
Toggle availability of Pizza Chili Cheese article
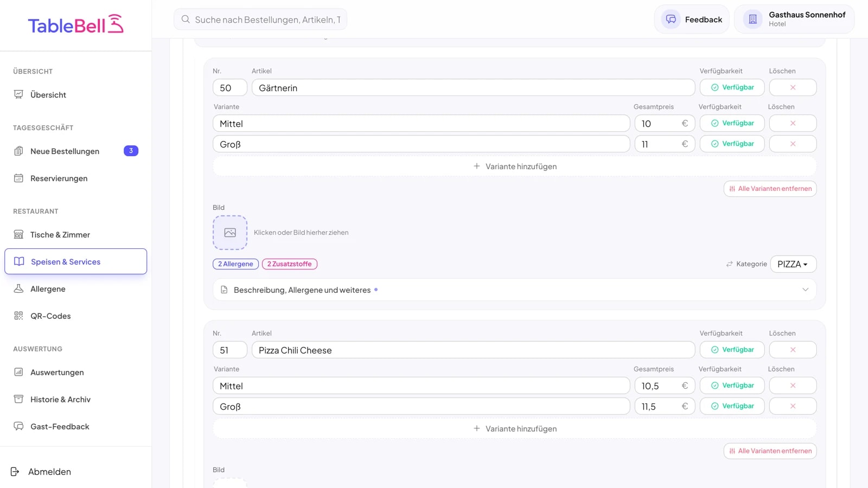click(x=732, y=350)
